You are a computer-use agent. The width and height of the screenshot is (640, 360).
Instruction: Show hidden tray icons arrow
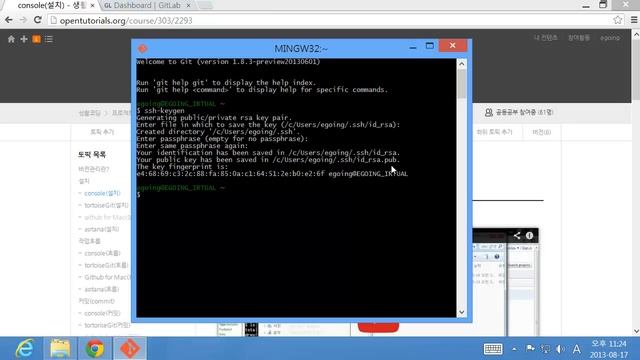click(514, 349)
